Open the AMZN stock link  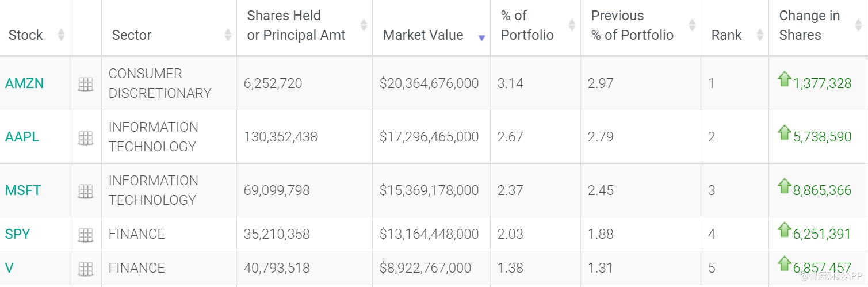point(24,84)
